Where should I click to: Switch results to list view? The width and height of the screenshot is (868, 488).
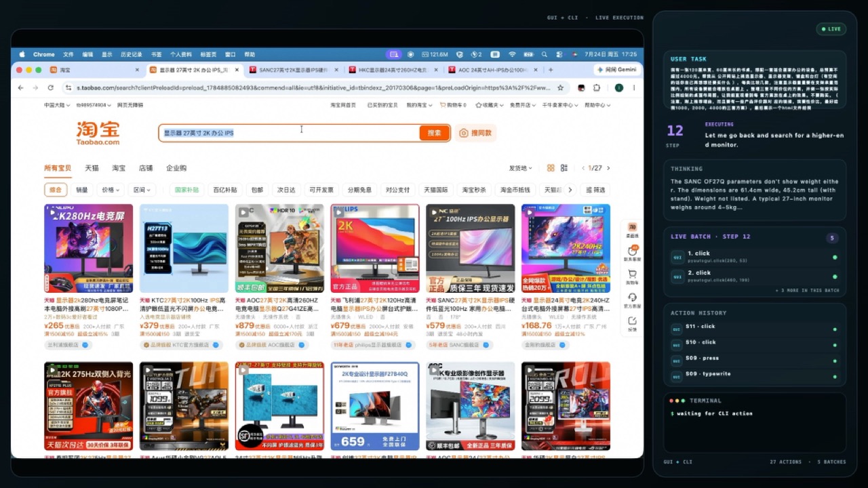(x=564, y=168)
